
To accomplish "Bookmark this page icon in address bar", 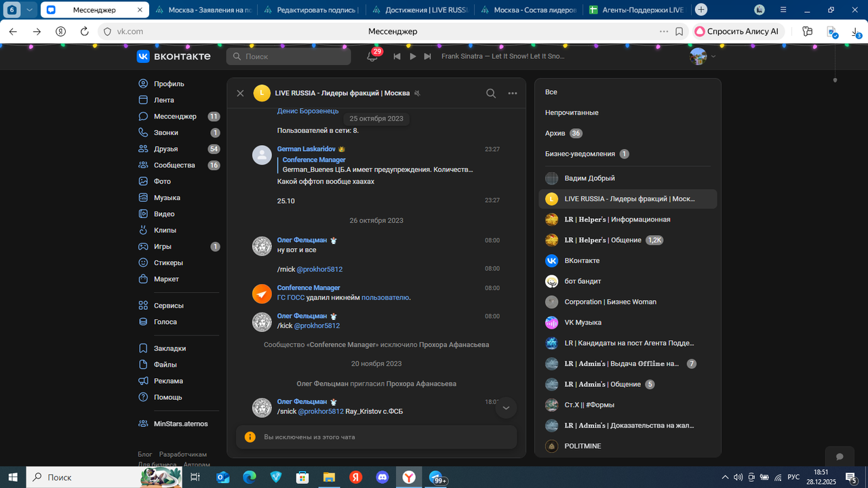I will coord(679,31).
